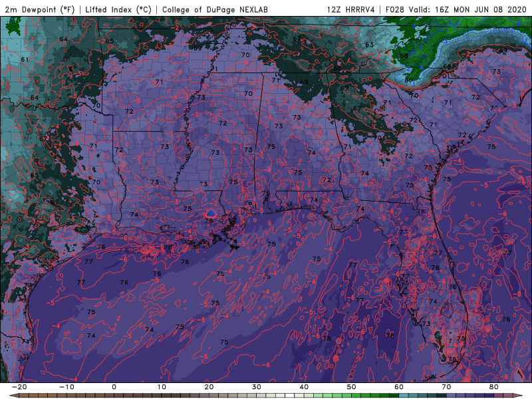Image resolution: width=532 pixels, height=399 pixels.
Task: Click the "Valid: 16Z MON JUN 08 2020" text
Action: tap(467, 9)
